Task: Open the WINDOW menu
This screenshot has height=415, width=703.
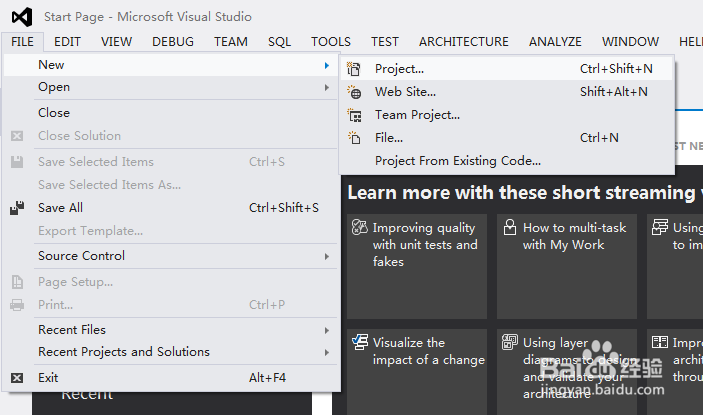Action: 630,42
